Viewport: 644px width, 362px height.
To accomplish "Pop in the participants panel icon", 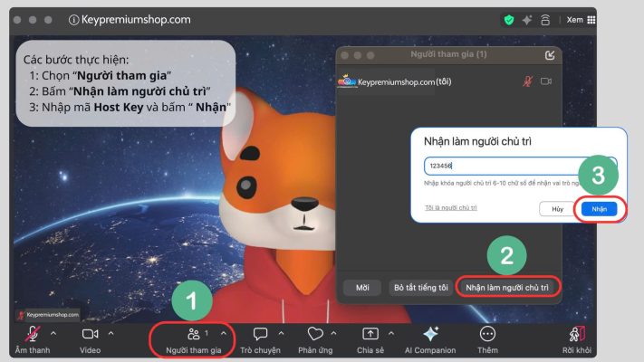I will [550, 55].
